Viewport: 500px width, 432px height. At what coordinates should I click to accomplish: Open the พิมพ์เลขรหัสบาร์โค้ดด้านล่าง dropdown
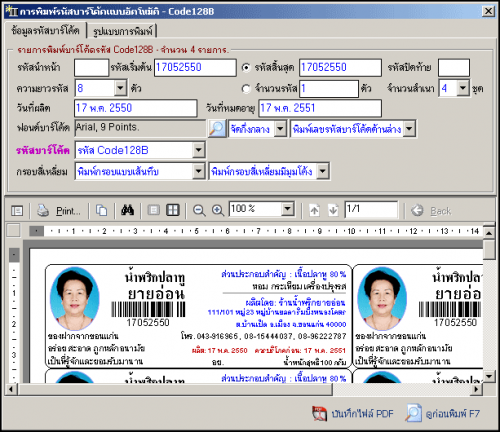[409, 129]
